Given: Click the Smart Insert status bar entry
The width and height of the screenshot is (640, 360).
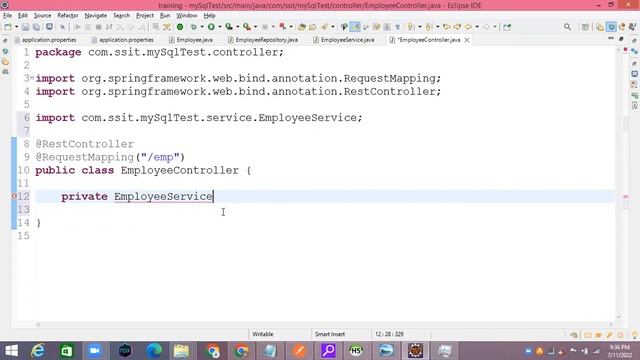Looking at the screenshot, I should tap(330, 334).
